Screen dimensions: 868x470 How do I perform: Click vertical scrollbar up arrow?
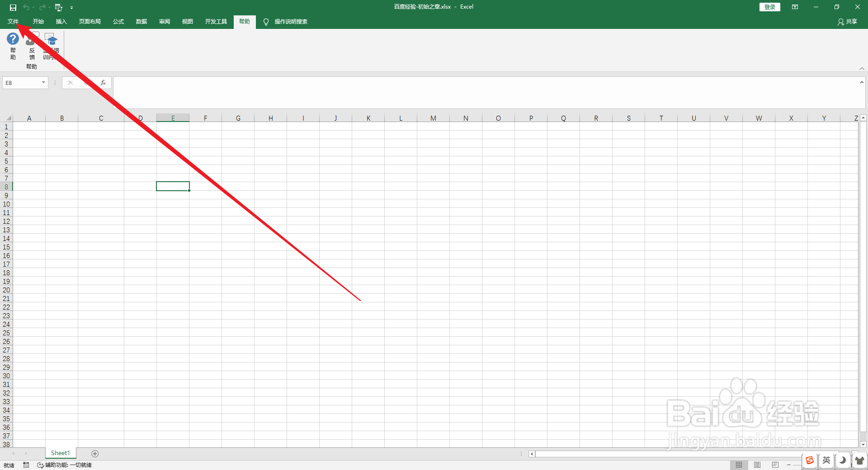coord(863,118)
